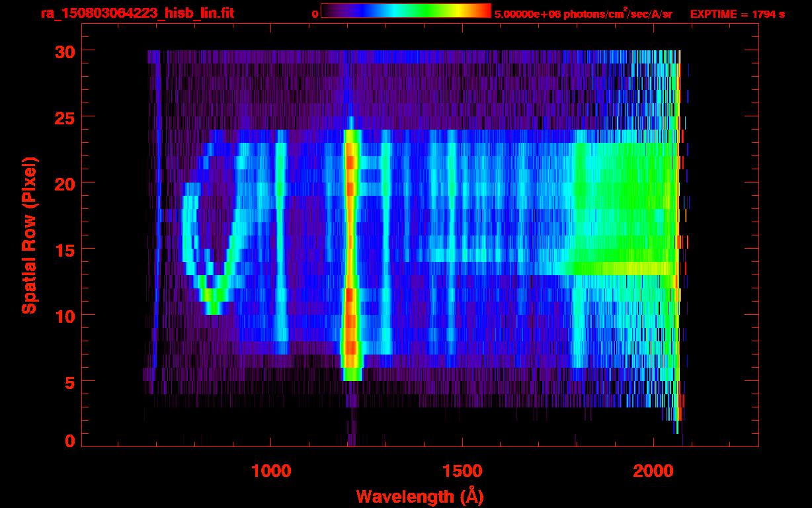Click the 5.00000e+06 photons colorbar maximum label
812x508 pixels.
tap(583, 14)
